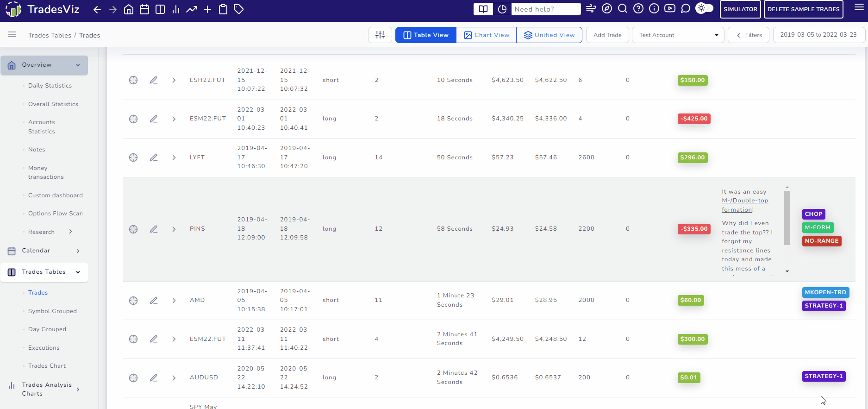The image size is (868, 409).
Task: Open the bar chart icon in the top bar
Action: (x=176, y=9)
